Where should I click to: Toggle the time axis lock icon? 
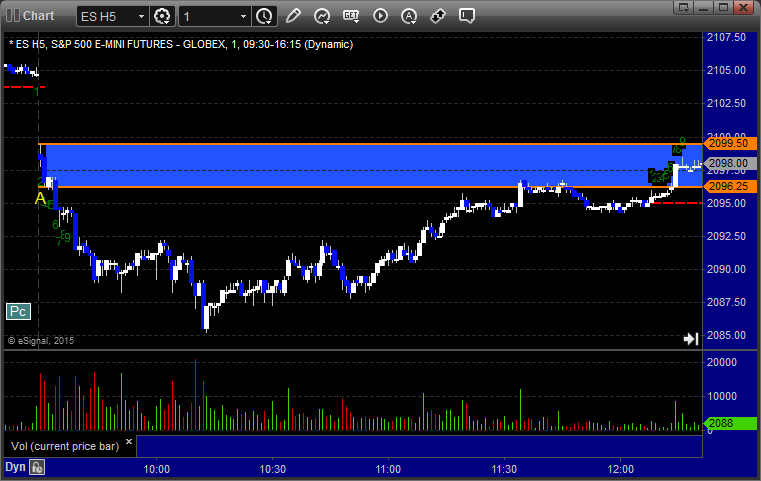click(37, 467)
